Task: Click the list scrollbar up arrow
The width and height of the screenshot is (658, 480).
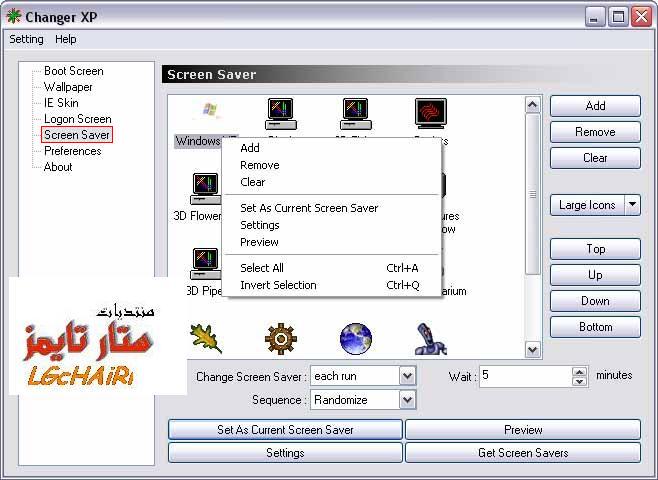Action: (533, 104)
